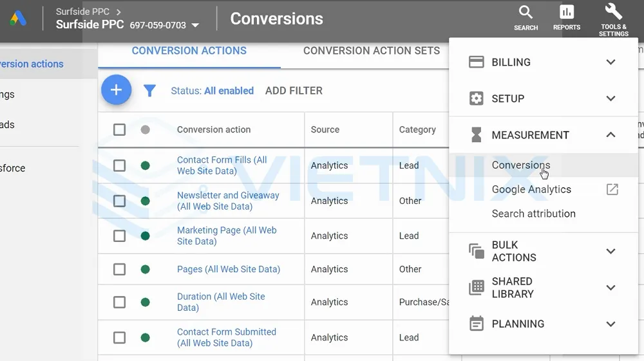Click the grey status dot in table header
Viewport: 644px width, 361px height.
[x=145, y=129]
